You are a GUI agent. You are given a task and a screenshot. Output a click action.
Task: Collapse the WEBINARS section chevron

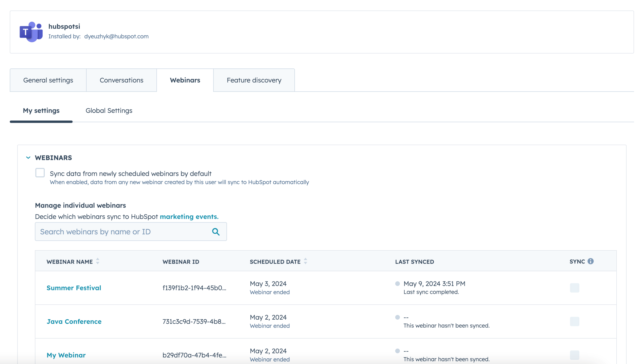click(28, 157)
